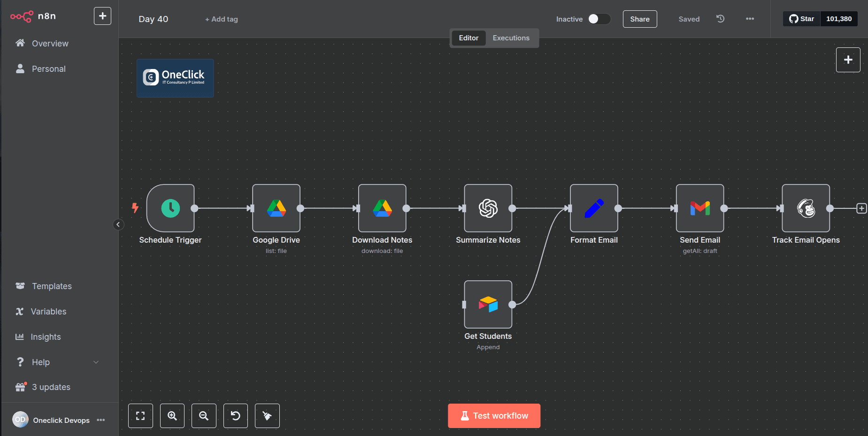The width and height of the screenshot is (868, 436).
Task: Click the Day 40 workflow name
Action: pyautogui.click(x=154, y=19)
